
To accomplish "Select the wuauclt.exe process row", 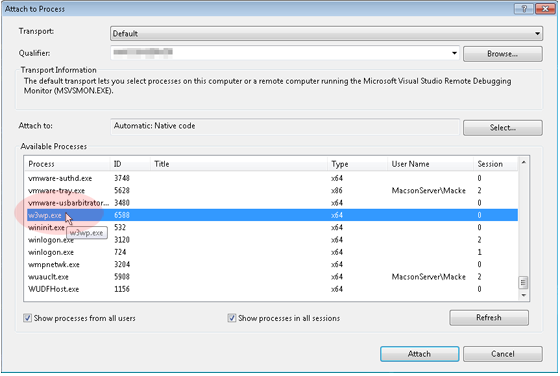I will (x=271, y=277).
